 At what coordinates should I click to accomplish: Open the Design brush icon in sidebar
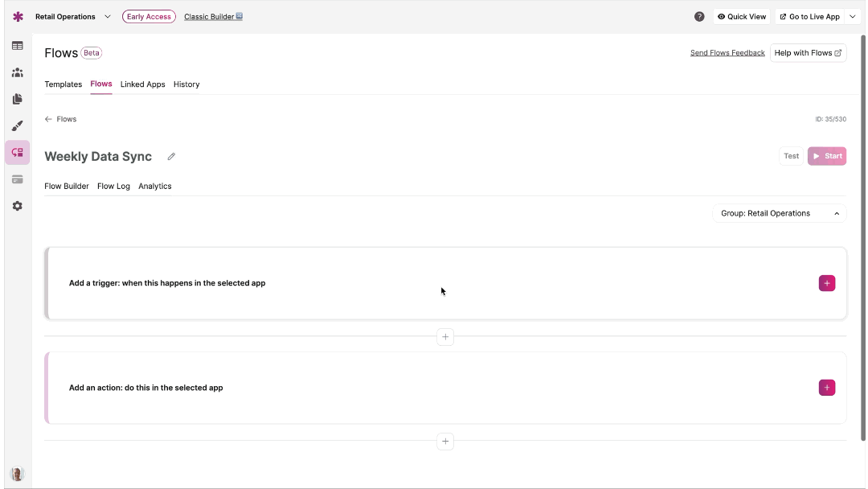tap(18, 126)
